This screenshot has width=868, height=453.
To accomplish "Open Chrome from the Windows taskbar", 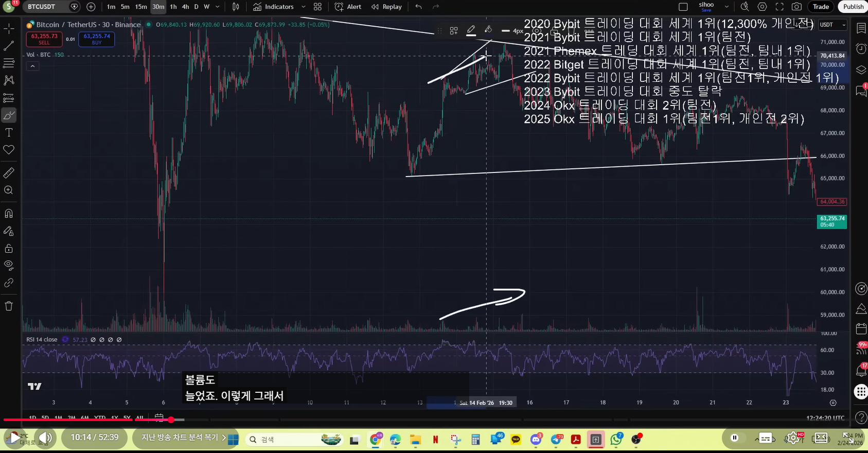I will tap(375, 439).
